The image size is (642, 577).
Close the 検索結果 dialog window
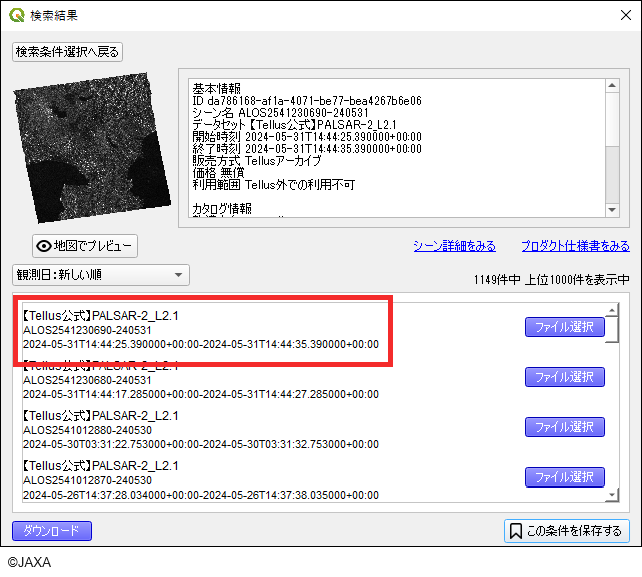[x=626, y=15]
